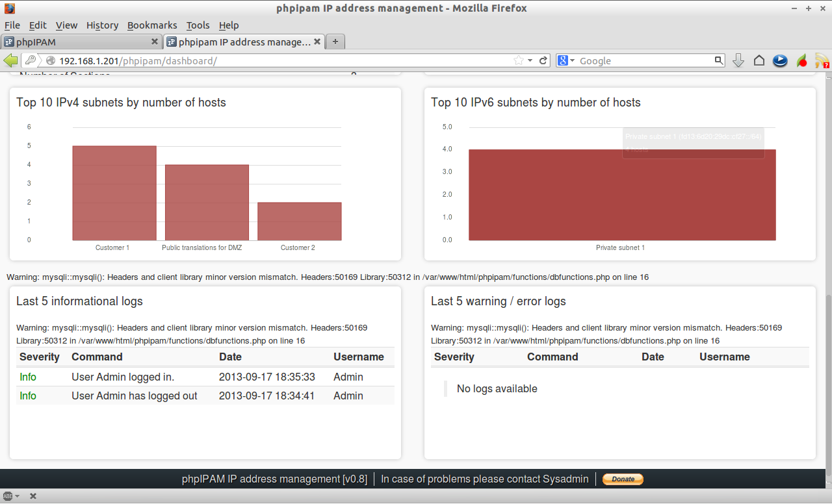The height and width of the screenshot is (504, 832).
Task: Open a new tab with plus button
Action: [335, 42]
